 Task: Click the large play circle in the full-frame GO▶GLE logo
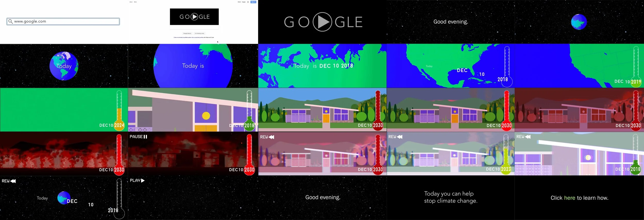tap(322, 22)
